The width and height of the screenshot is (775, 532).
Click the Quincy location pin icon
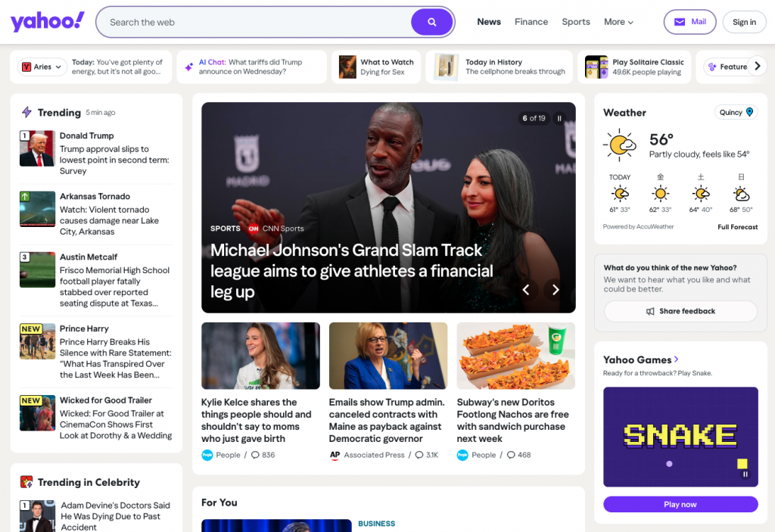pyautogui.click(x=749, y=112)
